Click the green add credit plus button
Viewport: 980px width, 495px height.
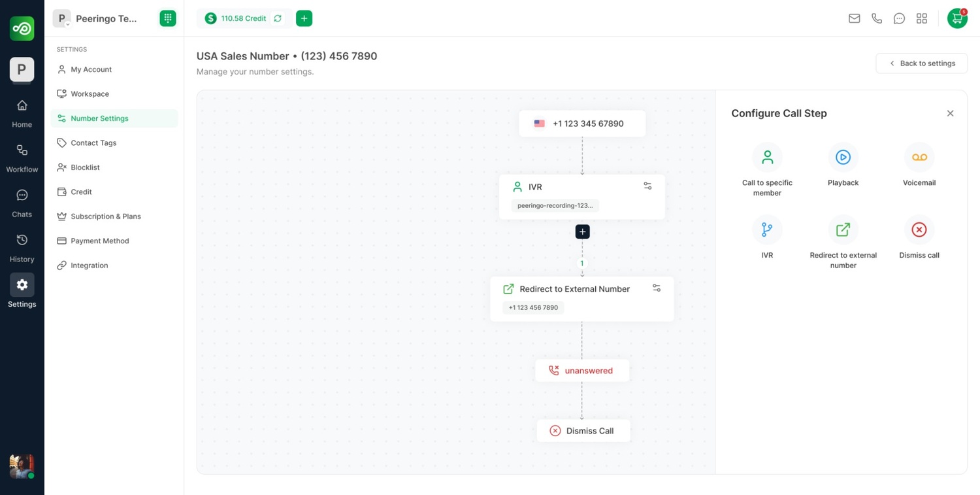pyautogui.click(x=304, y=18)
